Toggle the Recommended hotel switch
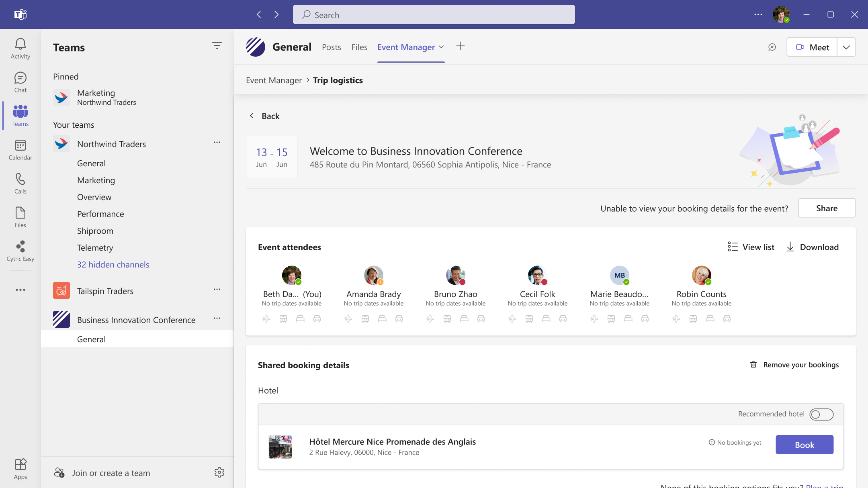This screenshot has height=488, width=868. [821, 414]
